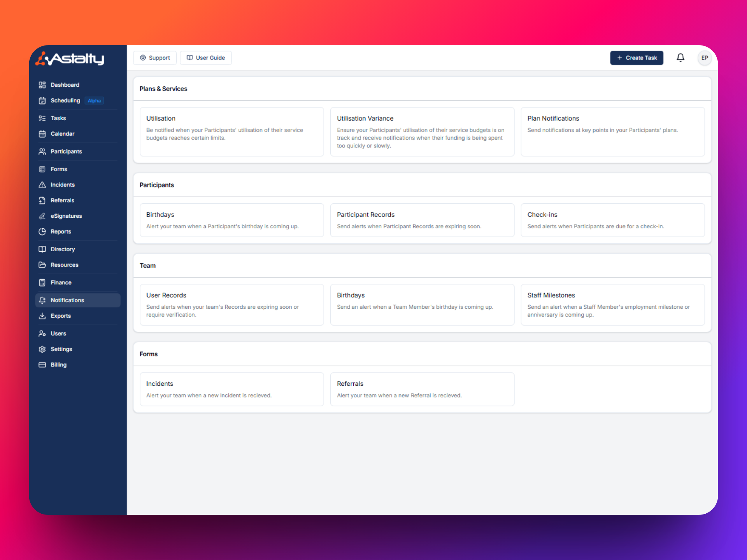Open Settings via the gear icon

[42, 349]
